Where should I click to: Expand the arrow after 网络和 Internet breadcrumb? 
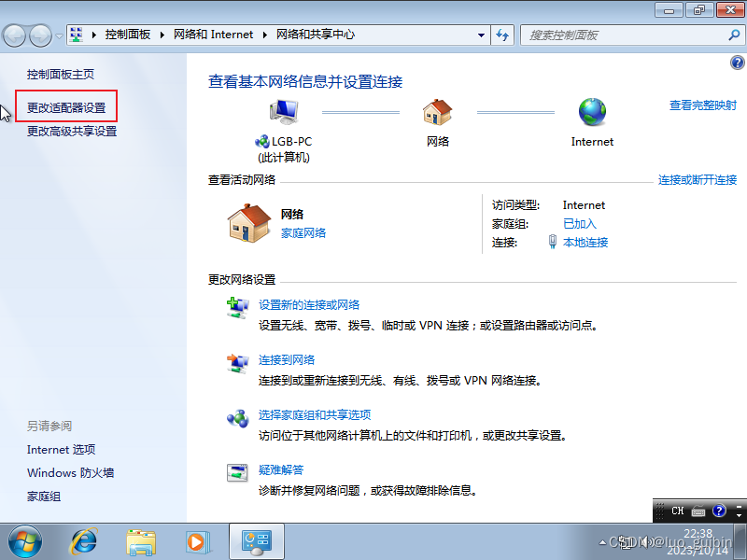point(265,35)
